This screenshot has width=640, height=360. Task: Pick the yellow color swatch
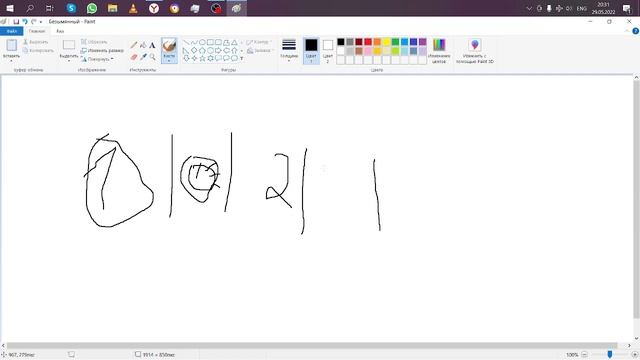pyautogui.click(x=386, y=42)
